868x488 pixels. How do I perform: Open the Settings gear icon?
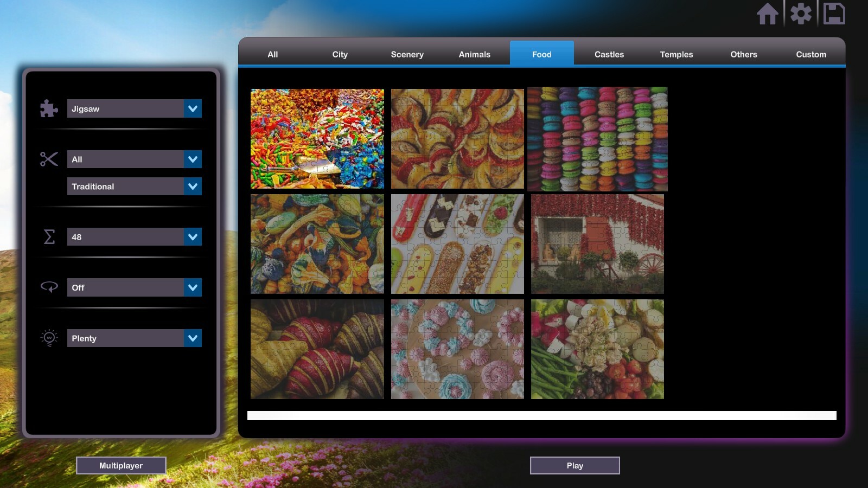tap(801, 15)
